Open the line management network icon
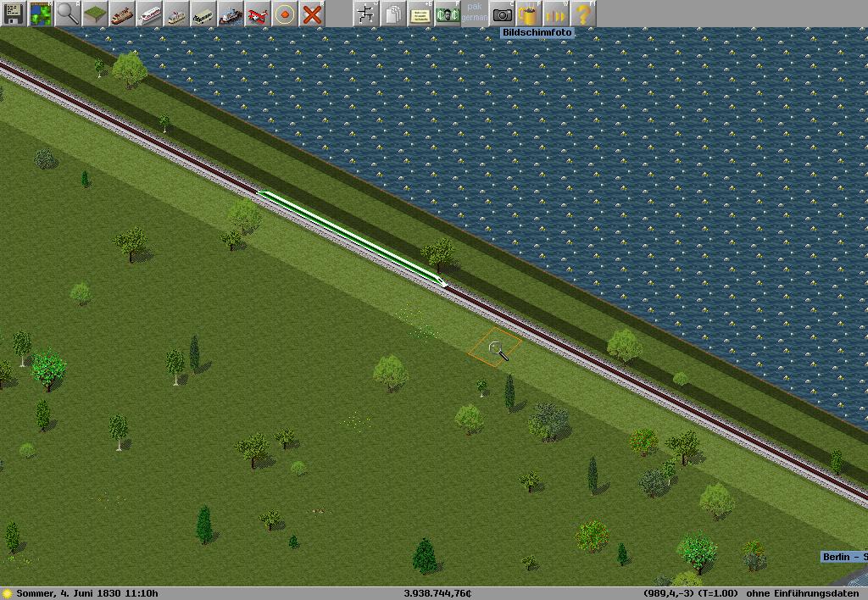 coord(366,14)
